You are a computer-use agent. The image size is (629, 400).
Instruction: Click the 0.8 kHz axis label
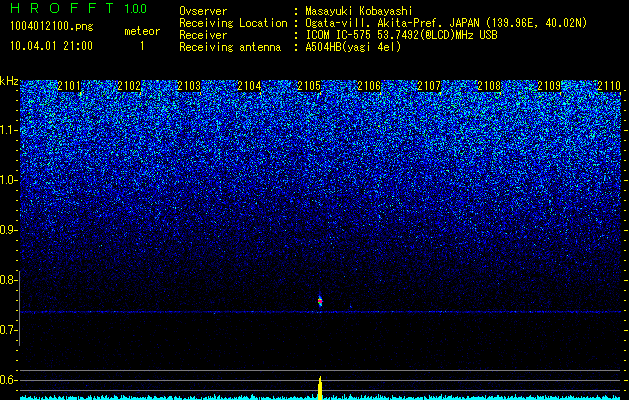point(8,280)
